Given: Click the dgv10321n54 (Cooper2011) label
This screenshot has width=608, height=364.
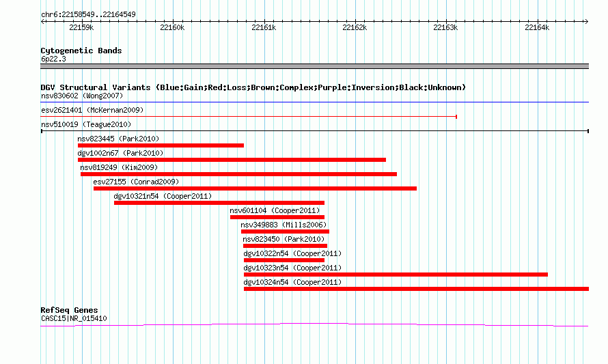Looking at the screenshot, I should tap(163, 196).
